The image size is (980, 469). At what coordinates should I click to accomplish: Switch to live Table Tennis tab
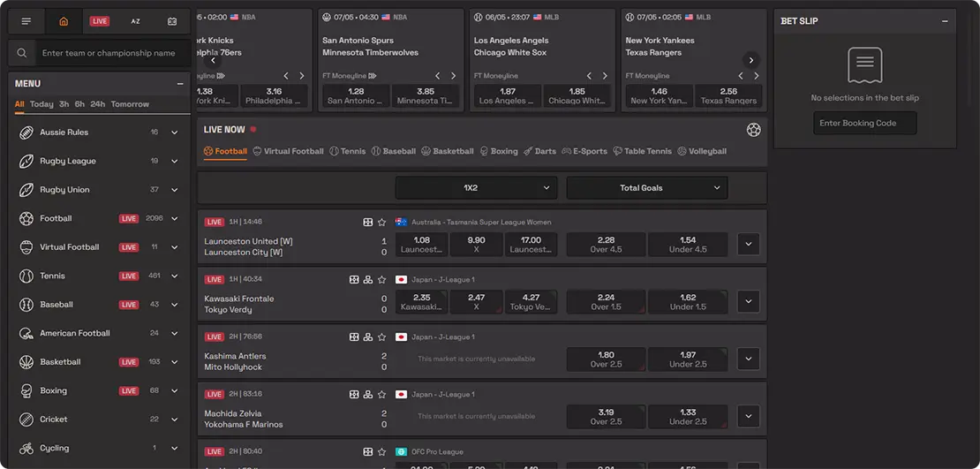643,151
